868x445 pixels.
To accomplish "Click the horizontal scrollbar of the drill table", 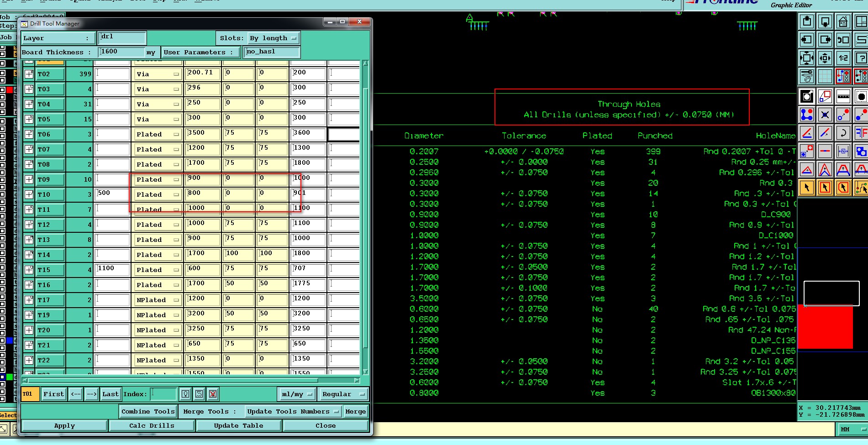I will [191, 380].
